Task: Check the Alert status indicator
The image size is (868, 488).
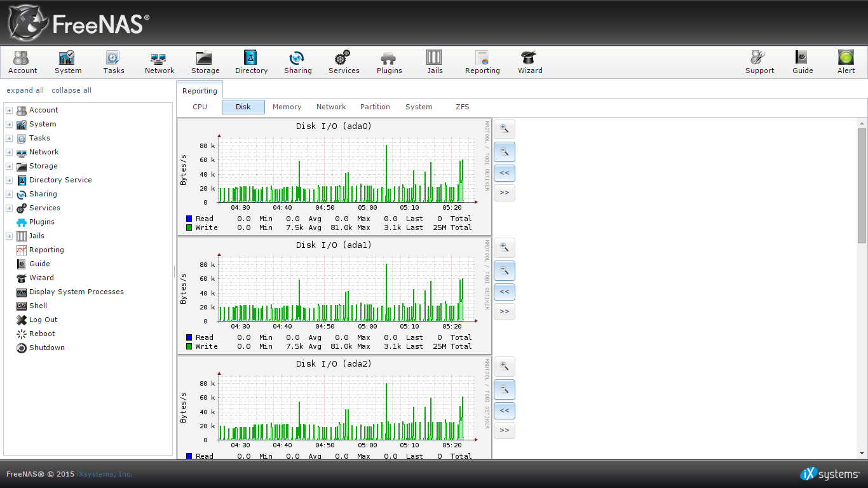Action: 846,62
